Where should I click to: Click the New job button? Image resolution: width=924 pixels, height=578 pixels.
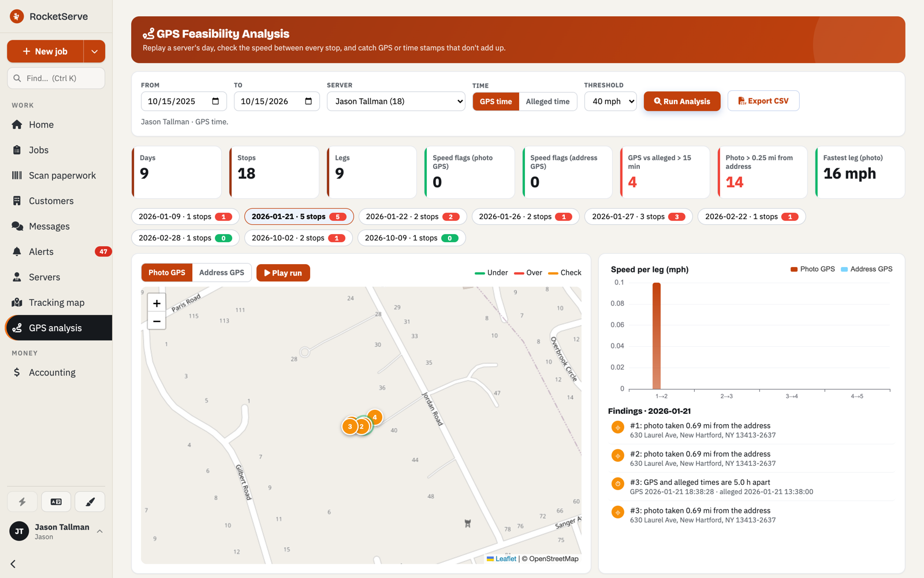(x=45, y=51)
